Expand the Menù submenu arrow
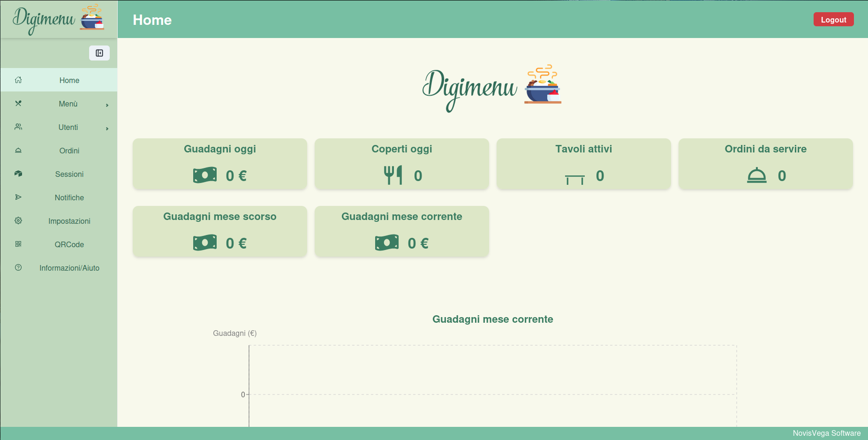 coord(107,105)
